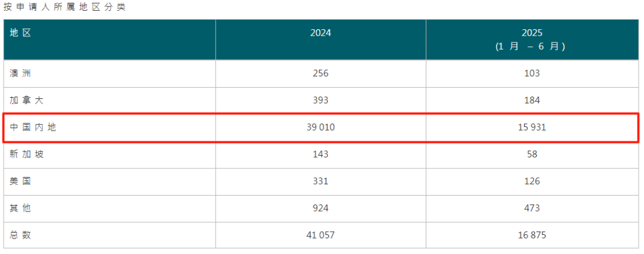Image resolution: width=644 pixels, height=254 pixels.
Task: Select the 地区 column header
Action: (21, 33)
